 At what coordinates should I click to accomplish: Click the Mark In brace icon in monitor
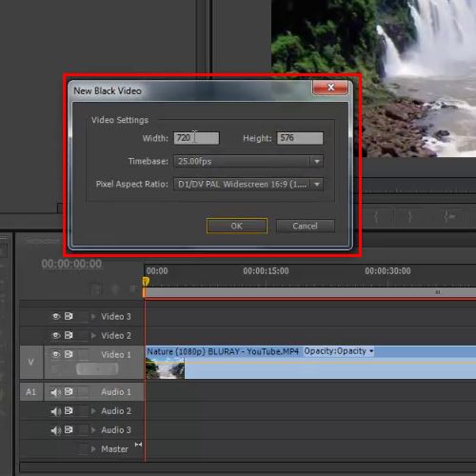pos(376,217)
